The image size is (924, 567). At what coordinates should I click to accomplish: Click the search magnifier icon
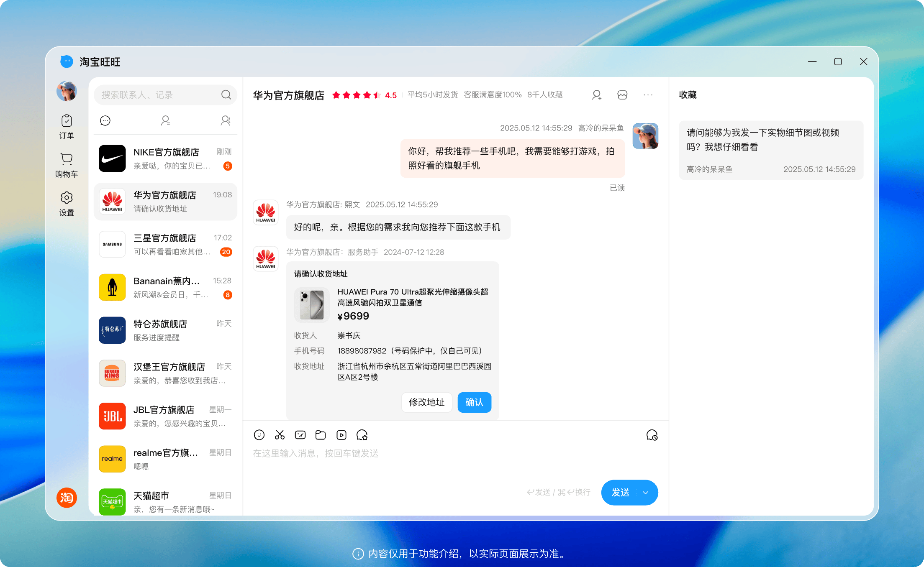click(x=226, y=95)
